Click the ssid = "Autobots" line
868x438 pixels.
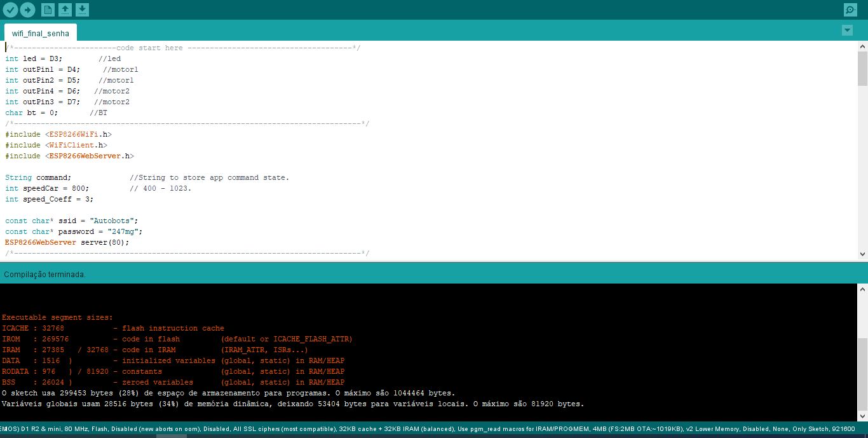coord(72,221)
